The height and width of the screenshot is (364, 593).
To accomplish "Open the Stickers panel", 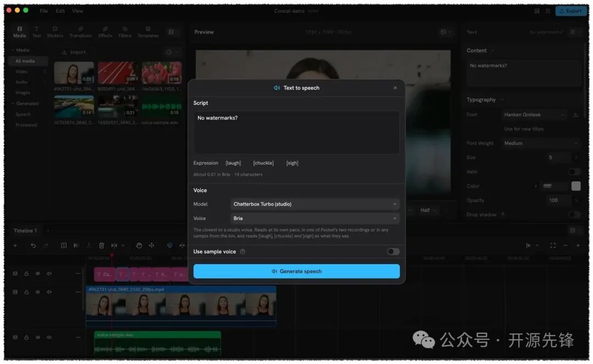I will (55, 32).
